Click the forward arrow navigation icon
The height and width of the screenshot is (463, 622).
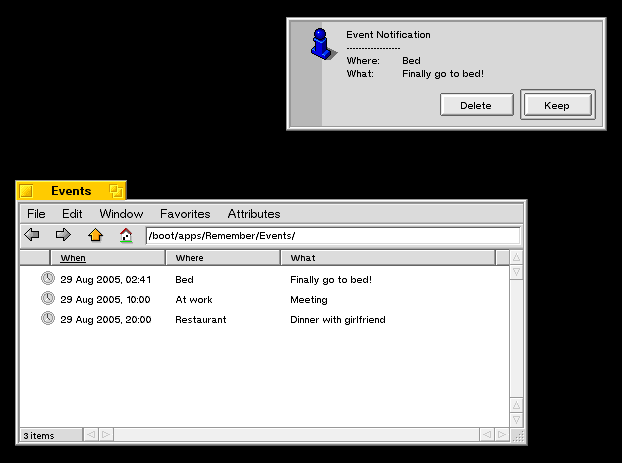(63, 235)
